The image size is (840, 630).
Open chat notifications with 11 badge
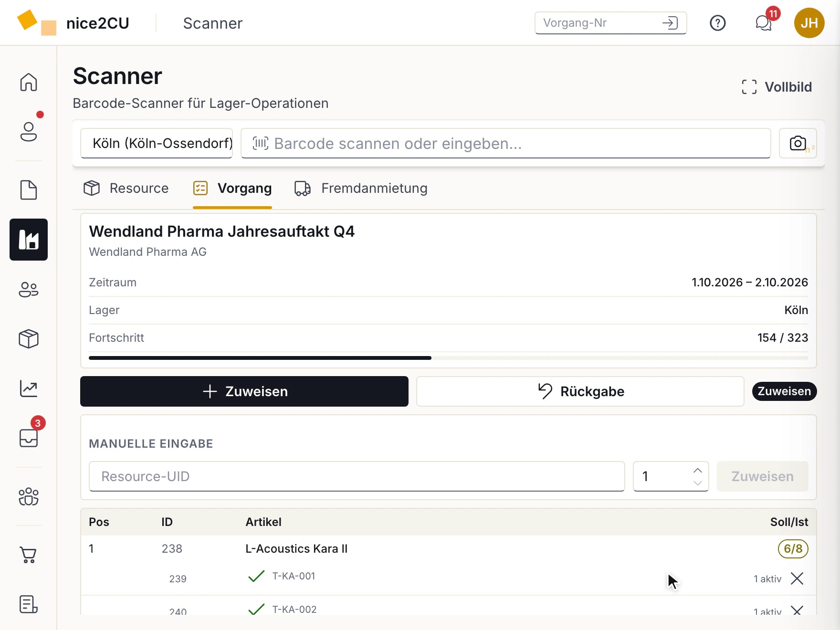[x=764, y=23]
